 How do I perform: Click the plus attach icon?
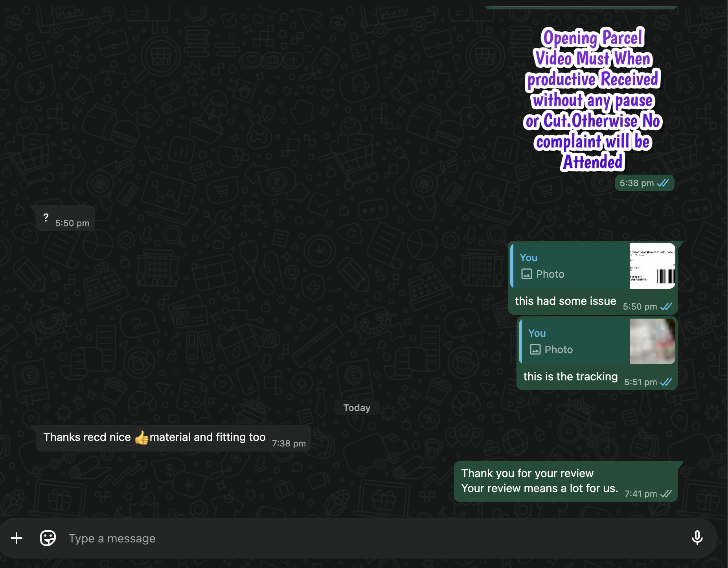(x=17, y=538)
